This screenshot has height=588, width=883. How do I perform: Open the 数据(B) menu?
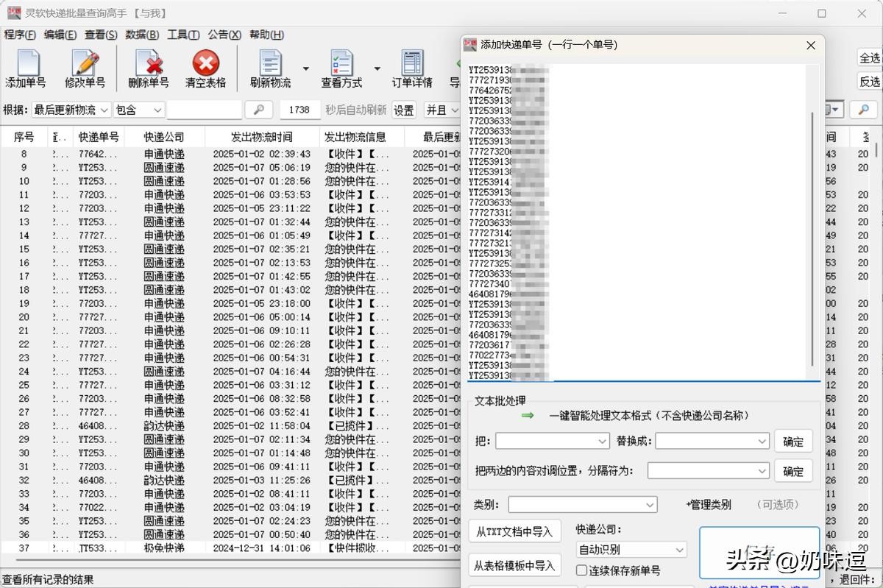pyautogui.click(x=142, y=35)
